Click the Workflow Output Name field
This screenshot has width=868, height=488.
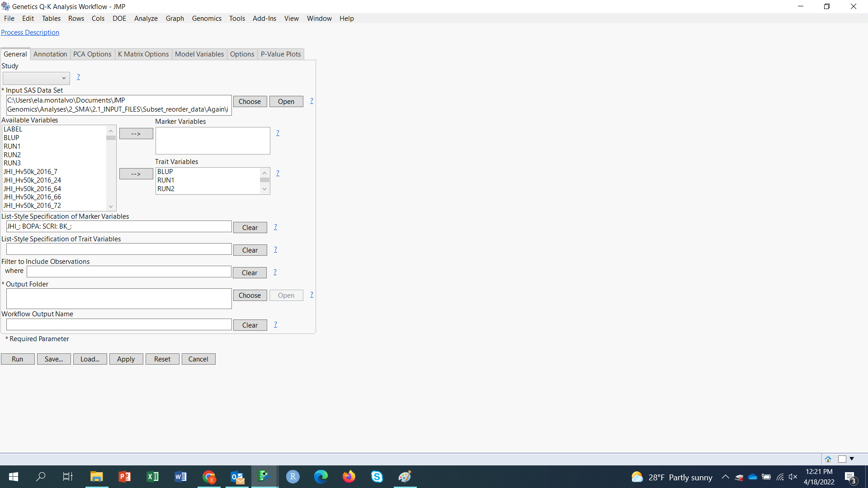119,325
